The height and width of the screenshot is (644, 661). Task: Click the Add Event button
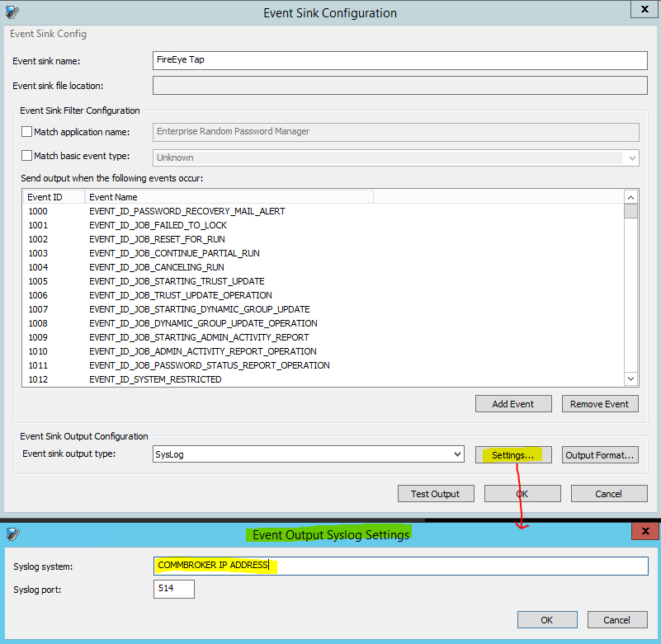(513, 404)
